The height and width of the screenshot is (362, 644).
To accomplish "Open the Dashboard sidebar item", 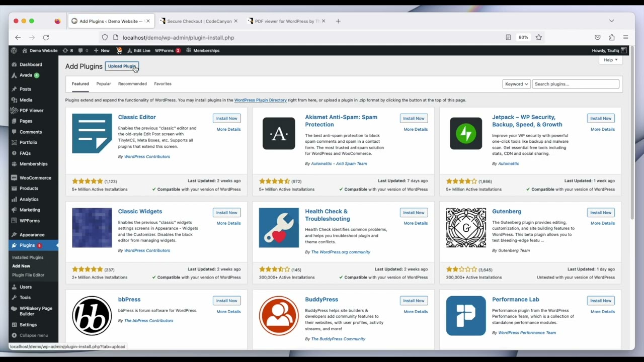I will pos(31,64).
